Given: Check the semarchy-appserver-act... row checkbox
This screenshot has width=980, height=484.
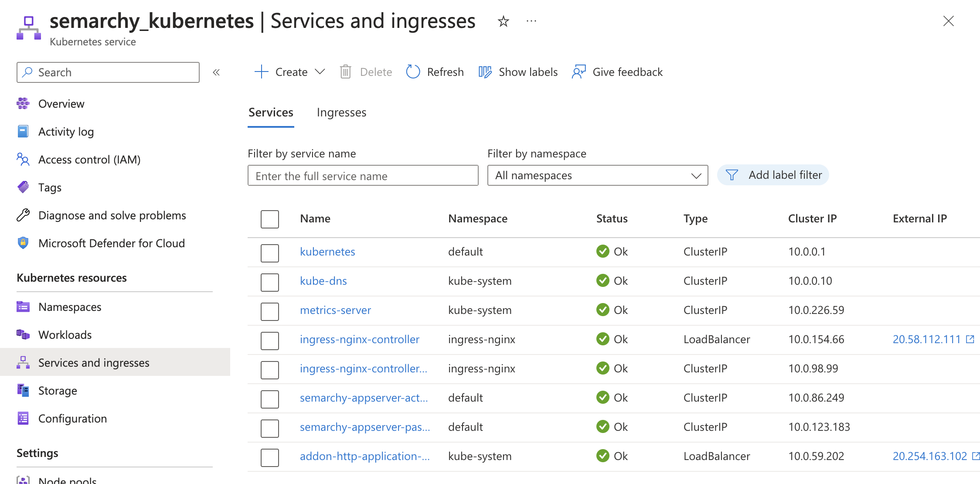Looking at the screenshot, I should 270,399.
